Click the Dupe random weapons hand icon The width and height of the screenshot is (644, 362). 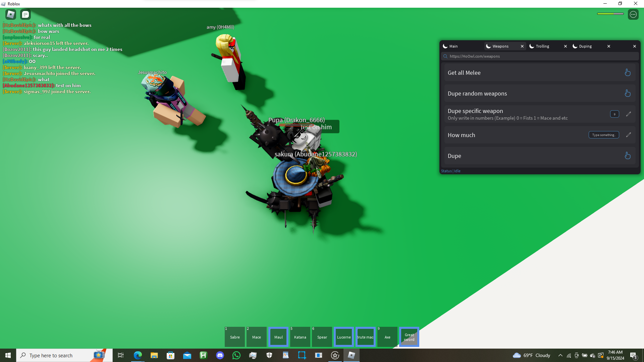(x=627, y=94)
